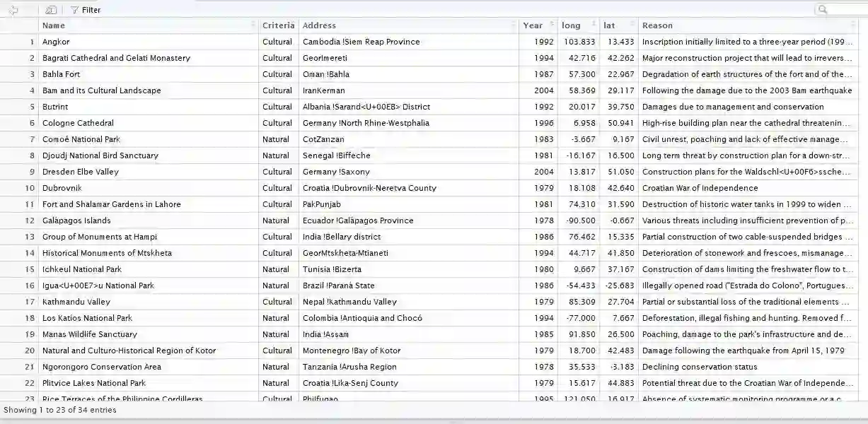
Task: Click the Criteria column header
Action: [x=278, y=25]
